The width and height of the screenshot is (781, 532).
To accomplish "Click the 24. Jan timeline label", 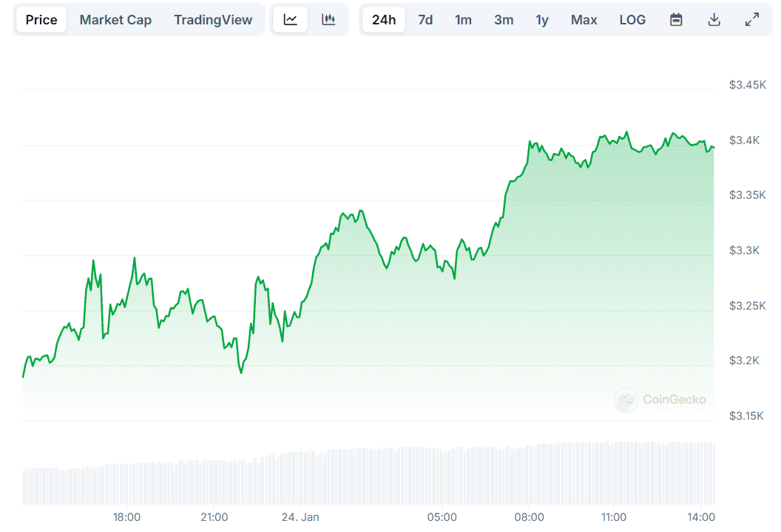I will click(301, 517).
